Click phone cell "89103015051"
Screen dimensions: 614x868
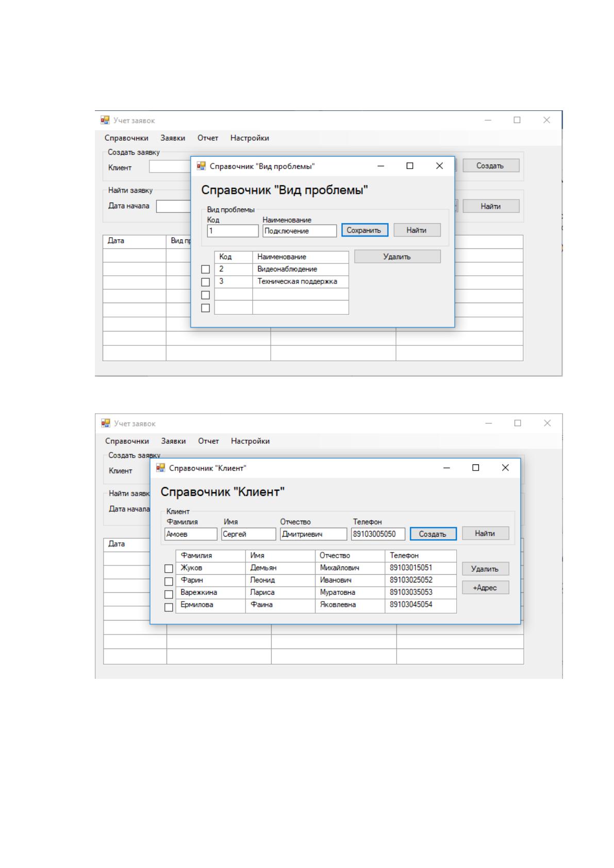(x=421, y=567)
